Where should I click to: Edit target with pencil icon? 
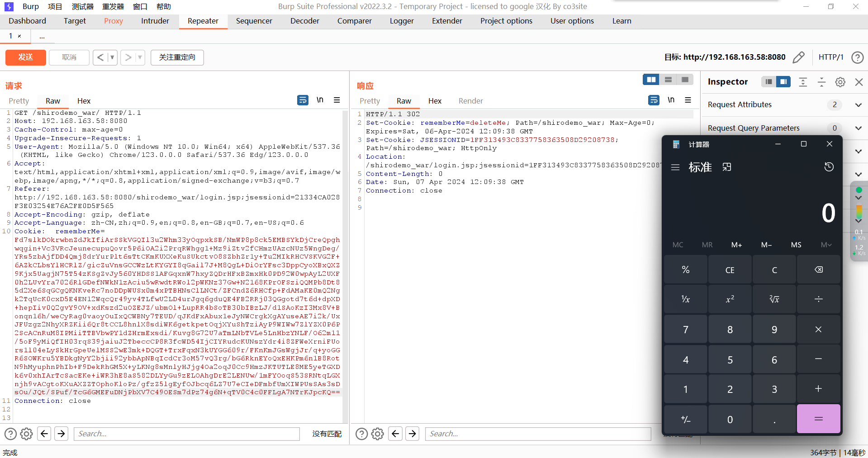(799, 57)
